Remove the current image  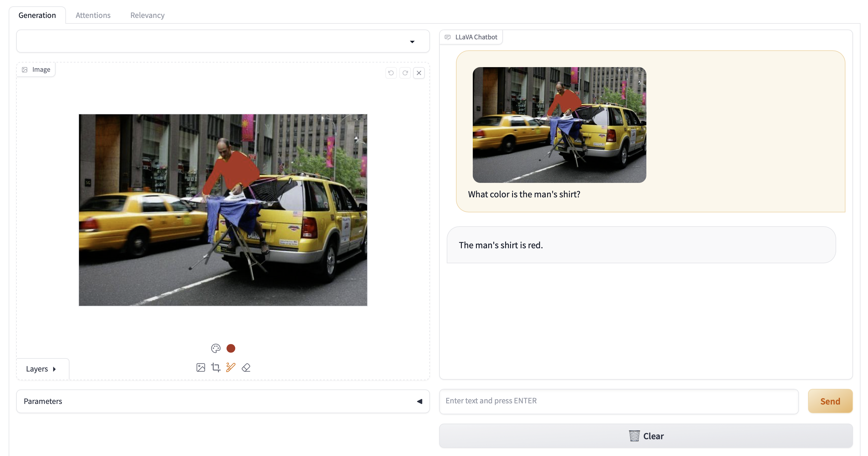coord(419,72)
